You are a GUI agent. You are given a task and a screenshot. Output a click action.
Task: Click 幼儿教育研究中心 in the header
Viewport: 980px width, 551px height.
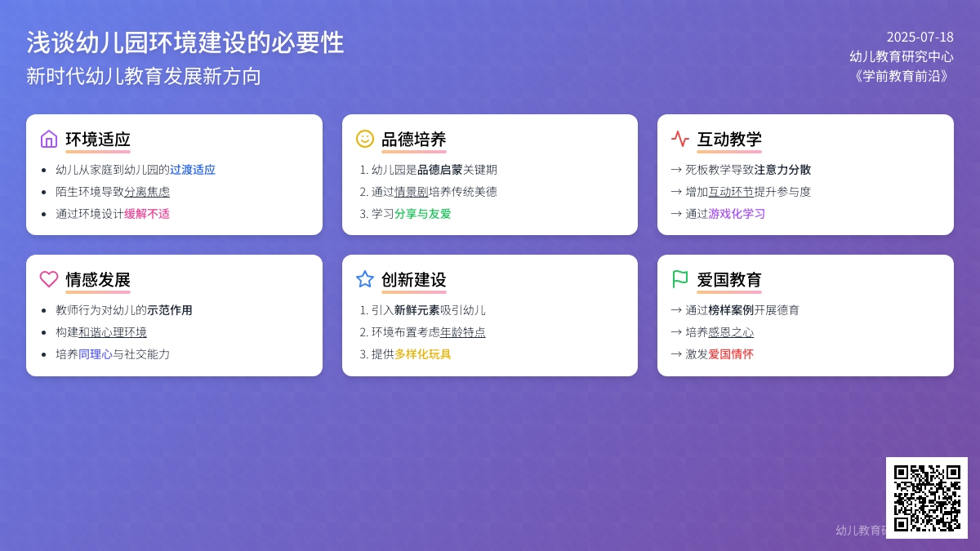click(x=902, y=56)
